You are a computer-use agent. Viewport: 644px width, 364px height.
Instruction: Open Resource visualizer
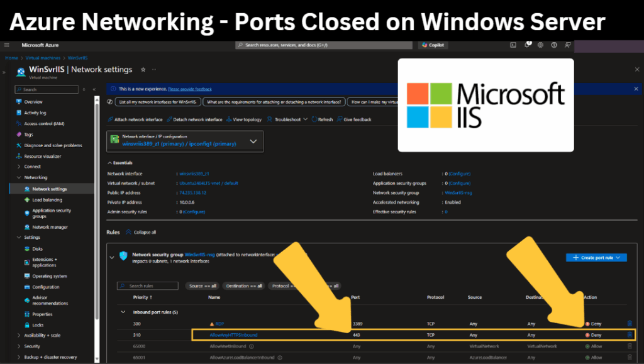(42, 157)
